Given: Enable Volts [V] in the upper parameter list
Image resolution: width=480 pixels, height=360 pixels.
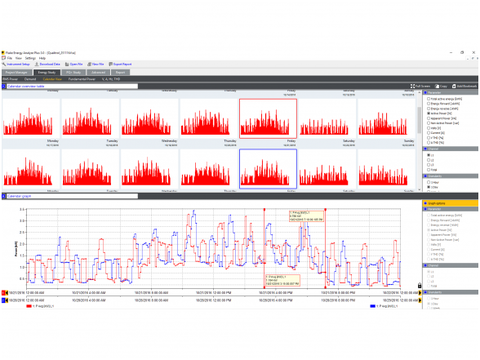Looking at the screenshot, I should [429, 128].
